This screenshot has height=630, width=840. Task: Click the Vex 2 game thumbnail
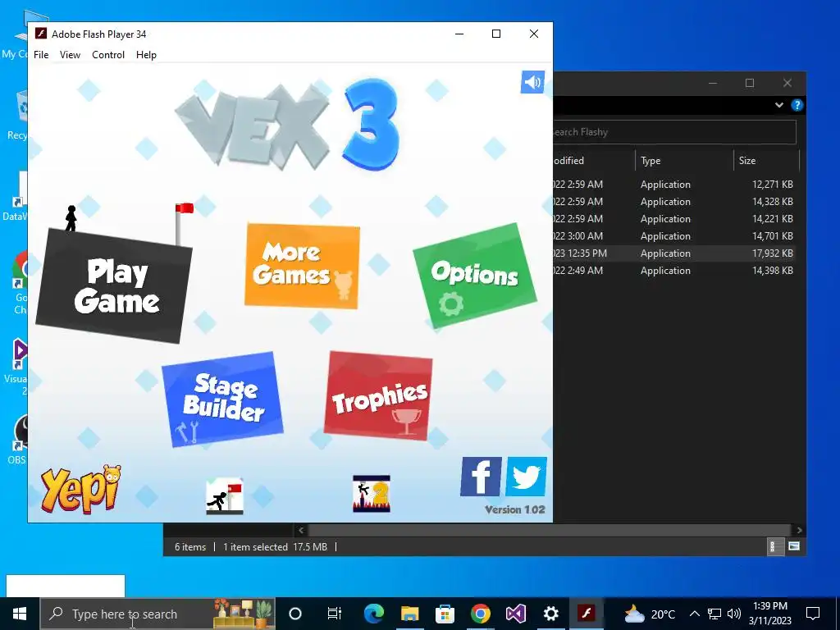(372, 493)
